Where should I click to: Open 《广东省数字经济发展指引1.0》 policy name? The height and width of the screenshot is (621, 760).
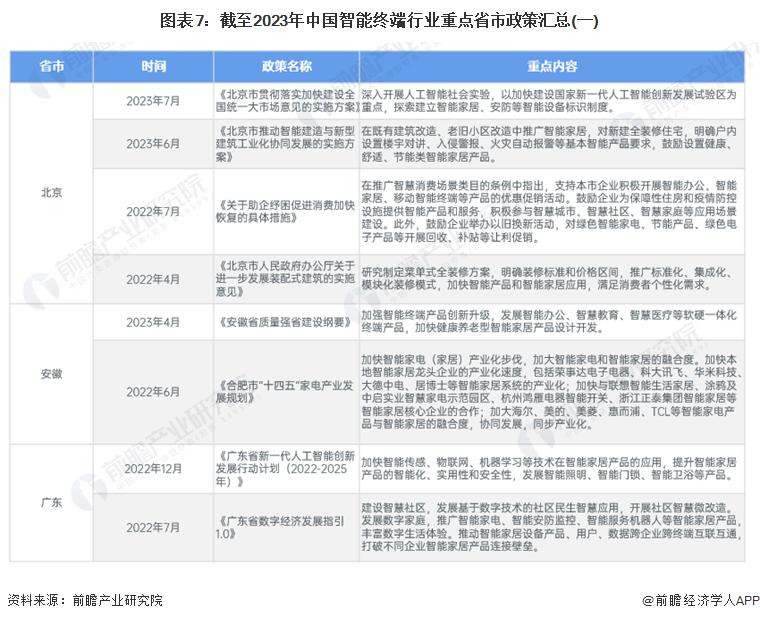(x=285, y=527)
